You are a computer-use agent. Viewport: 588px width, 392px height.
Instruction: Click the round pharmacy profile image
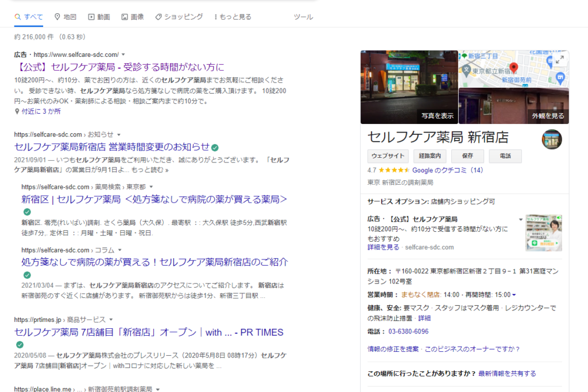pyautogui.click(x=552, y=139)
